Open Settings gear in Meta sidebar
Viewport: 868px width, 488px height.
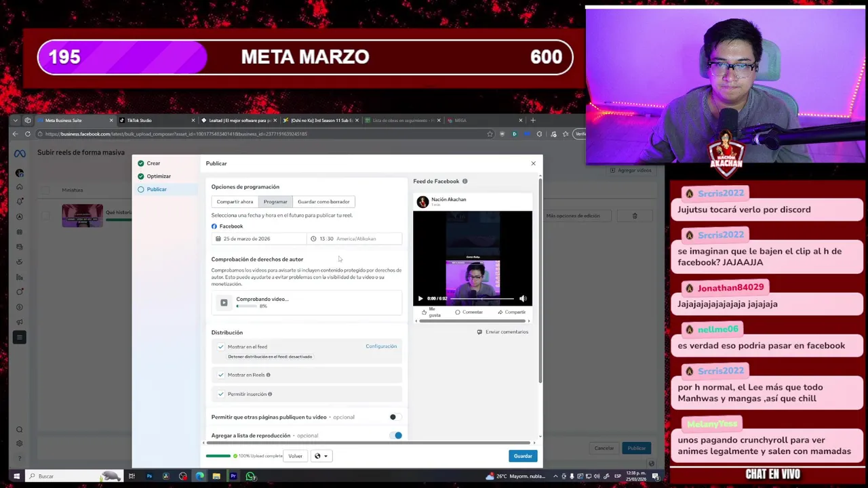20,443
